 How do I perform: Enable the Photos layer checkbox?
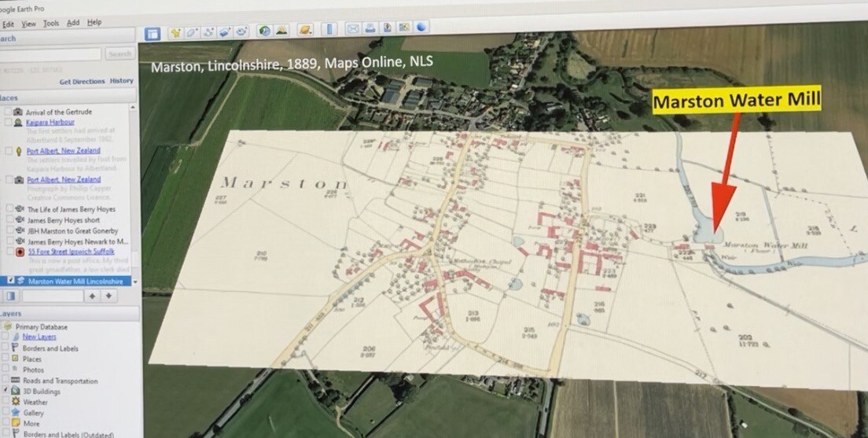pyautogui.click(x=5, y=370)
